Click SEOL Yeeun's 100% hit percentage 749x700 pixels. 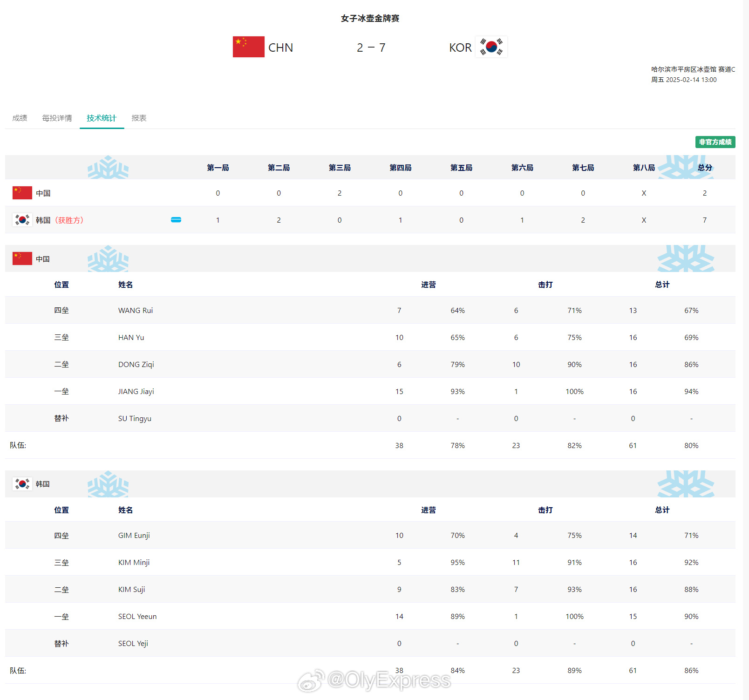(x=574, y=616)
